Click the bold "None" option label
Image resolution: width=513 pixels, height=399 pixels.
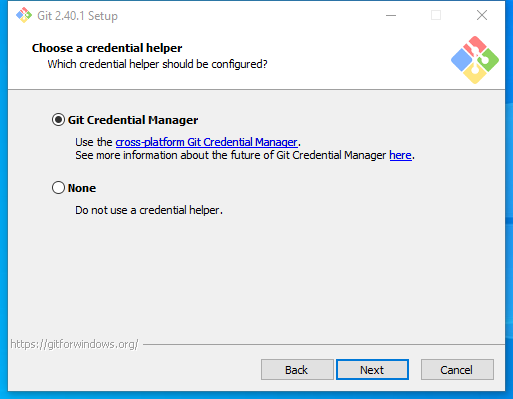tap(82, 188)
